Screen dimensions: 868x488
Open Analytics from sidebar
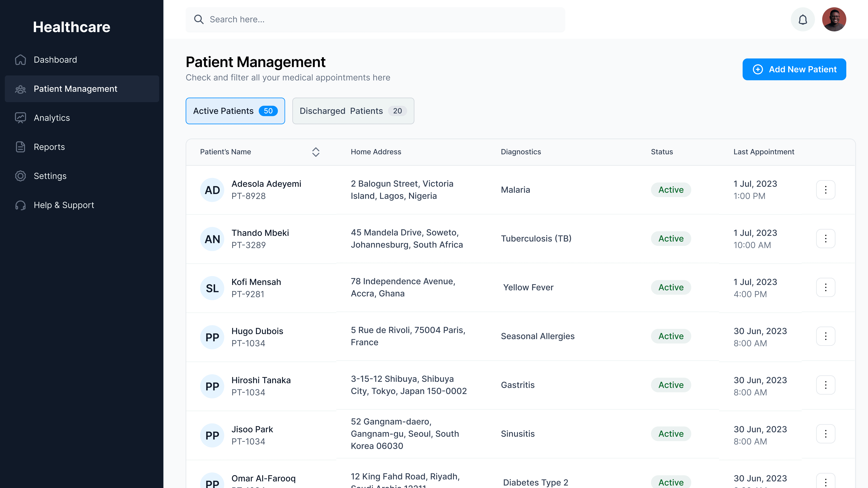point(82,118)
